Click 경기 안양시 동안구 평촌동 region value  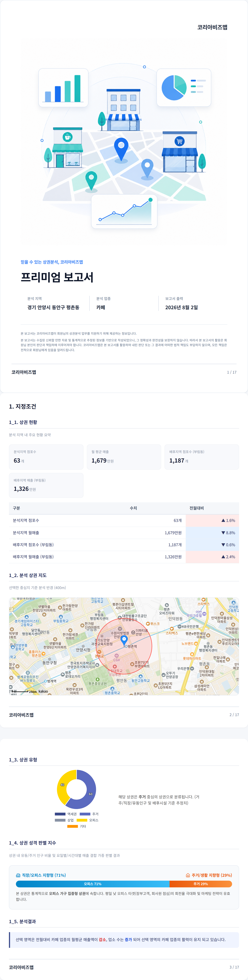pos(53,307)
